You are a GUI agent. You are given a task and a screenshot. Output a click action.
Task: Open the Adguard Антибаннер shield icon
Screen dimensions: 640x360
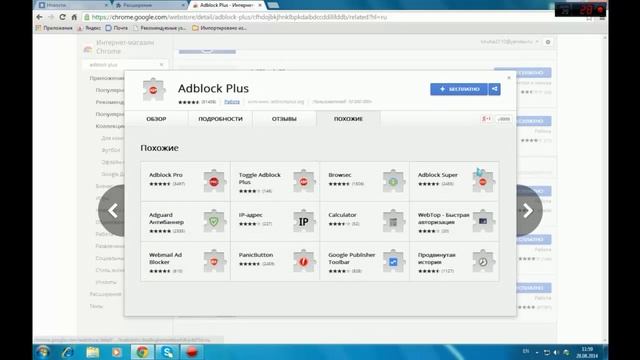[214, 221]
